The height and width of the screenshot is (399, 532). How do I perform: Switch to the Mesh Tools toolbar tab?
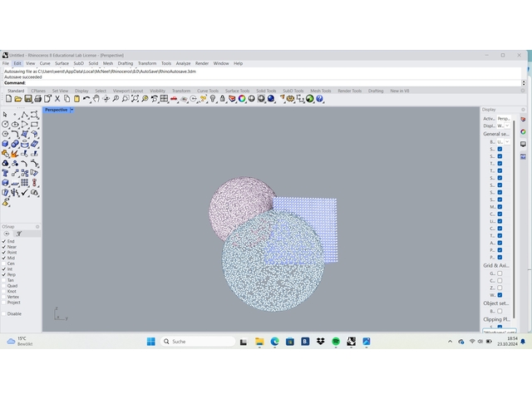coord(321,91)
